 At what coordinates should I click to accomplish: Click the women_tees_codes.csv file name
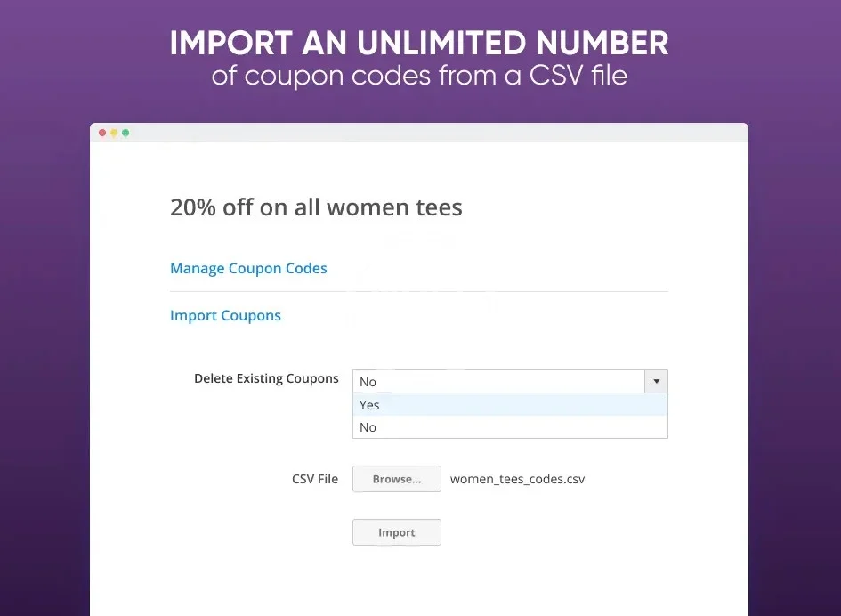point(517,479)
